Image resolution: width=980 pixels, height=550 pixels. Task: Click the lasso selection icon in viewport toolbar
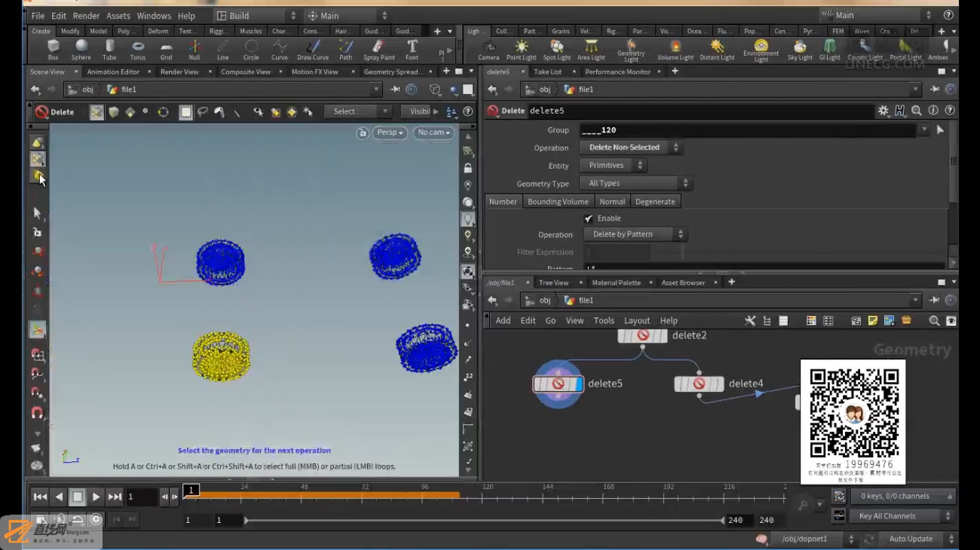203,112
